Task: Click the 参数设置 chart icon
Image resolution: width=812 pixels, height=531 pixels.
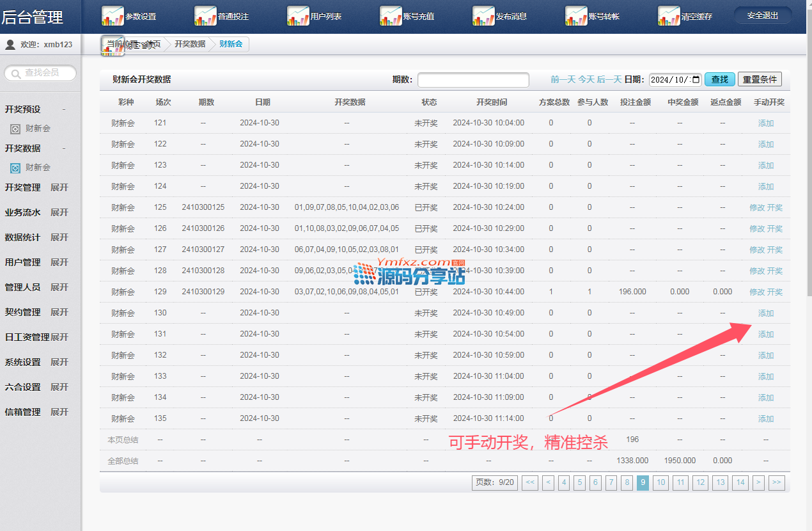Action: pos(113,15)
